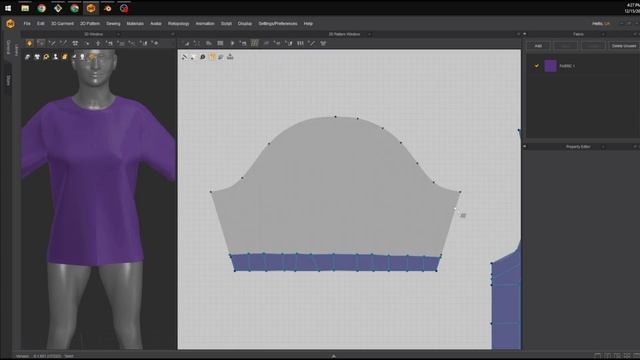Viewport: 640px width, 360px height.
Task: Click the purple FABRIC 1 color swatch
Action: point(550,66)
